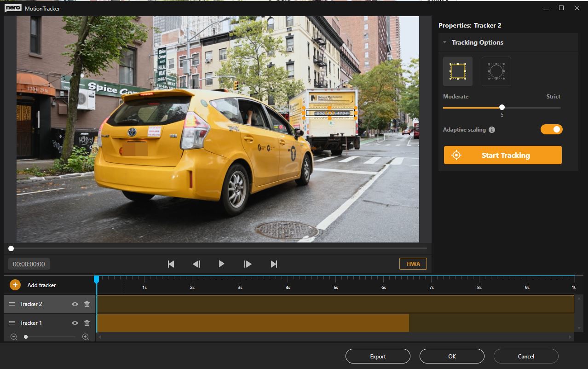Minimize the MotionTracker window

point(546,8)
